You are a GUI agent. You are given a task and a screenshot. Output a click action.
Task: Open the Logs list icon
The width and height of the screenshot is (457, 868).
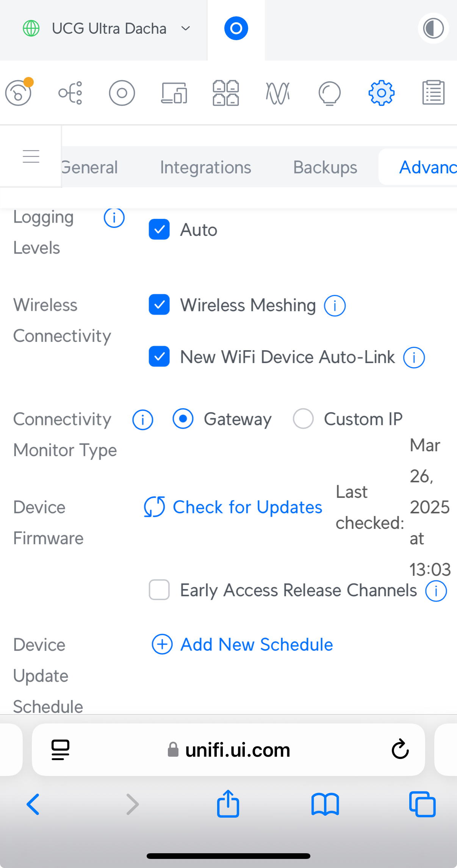[433, 93]
